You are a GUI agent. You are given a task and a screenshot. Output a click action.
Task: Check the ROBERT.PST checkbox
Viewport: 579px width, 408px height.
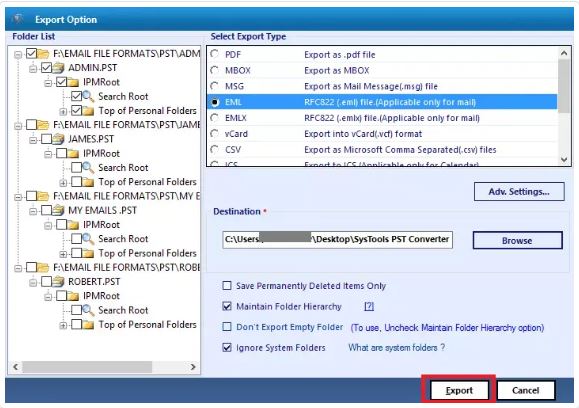click(47, 282)
